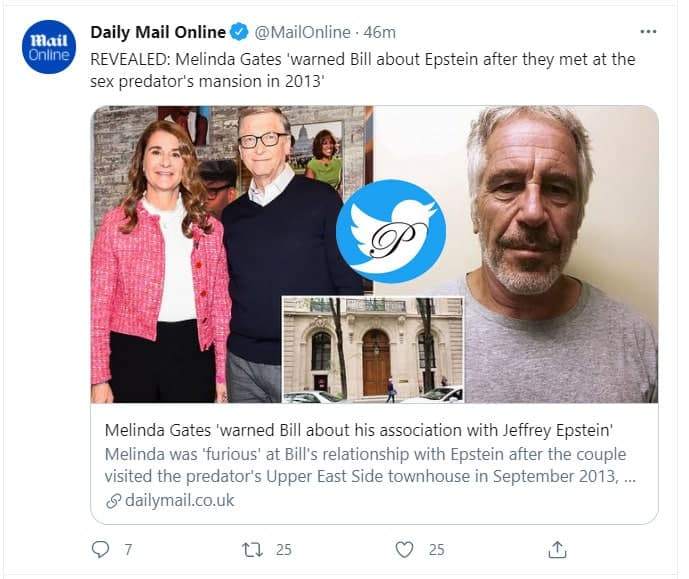689x579 pixels.
Task: Click the reply count 7
Action: (x=128, y=550)
